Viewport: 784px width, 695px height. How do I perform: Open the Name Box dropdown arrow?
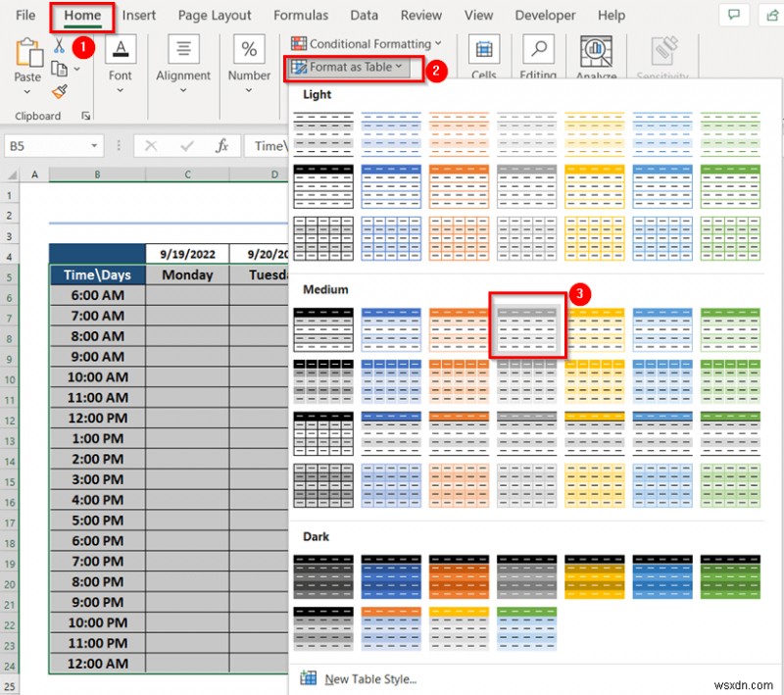click(94, 146)
